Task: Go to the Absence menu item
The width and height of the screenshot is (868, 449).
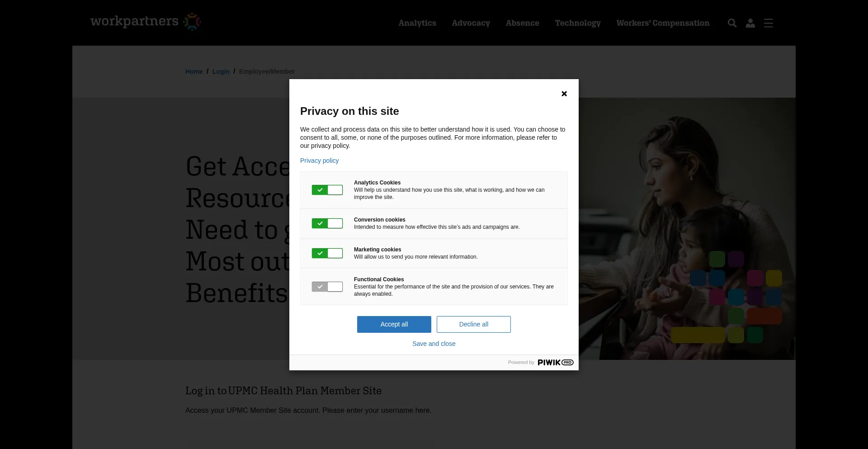Action: (522, 23)
